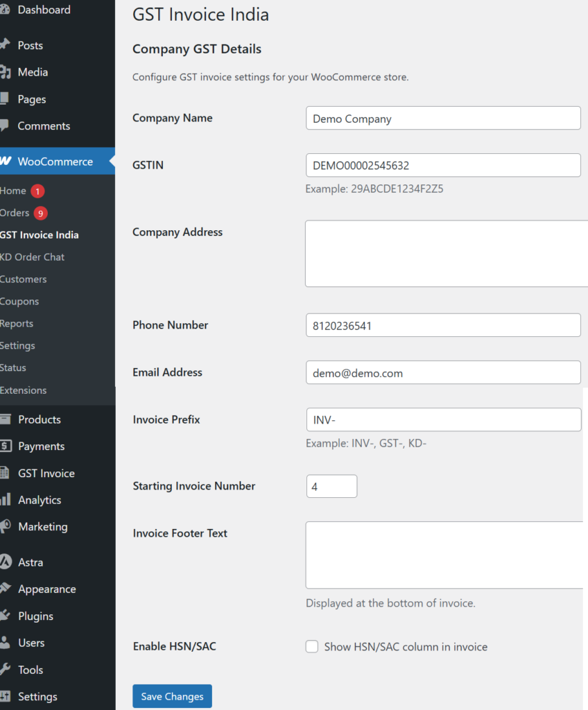Click the red badge beside Orders

click(41, 213)
